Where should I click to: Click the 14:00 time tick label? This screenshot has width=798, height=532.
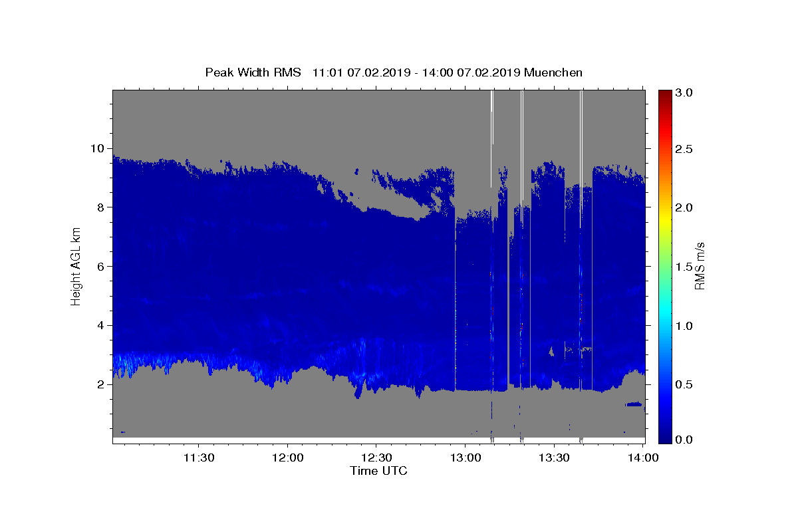(x=643, y=458)
